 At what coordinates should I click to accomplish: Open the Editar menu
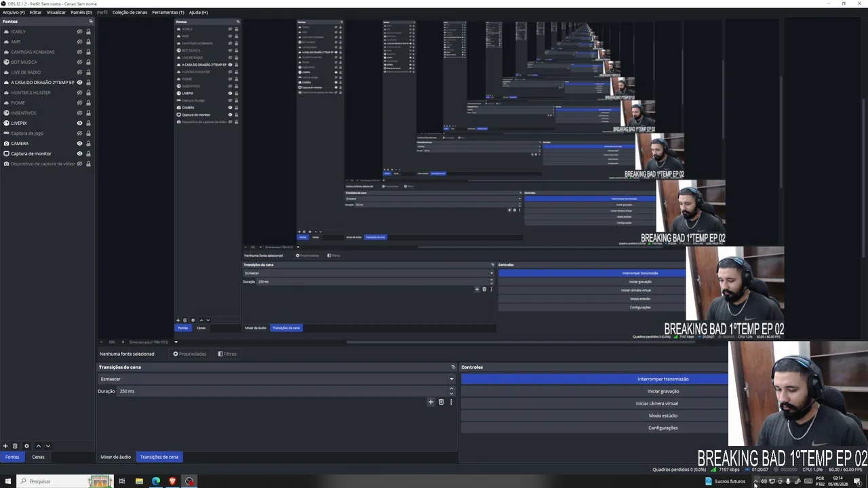click(x=36, y=12)
